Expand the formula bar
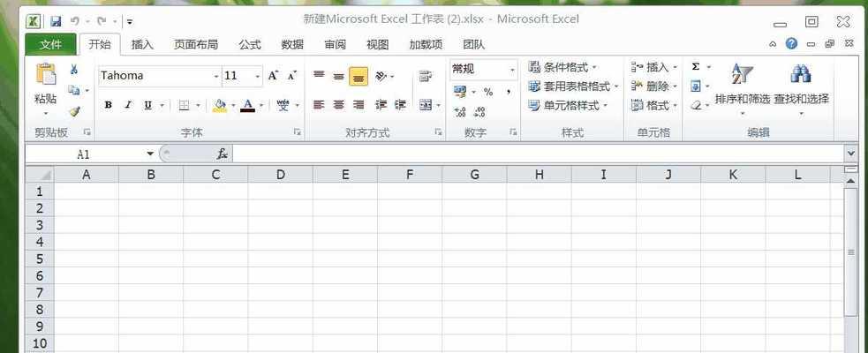868x353 pixels. pyautogui.click(x=851, y=153)
